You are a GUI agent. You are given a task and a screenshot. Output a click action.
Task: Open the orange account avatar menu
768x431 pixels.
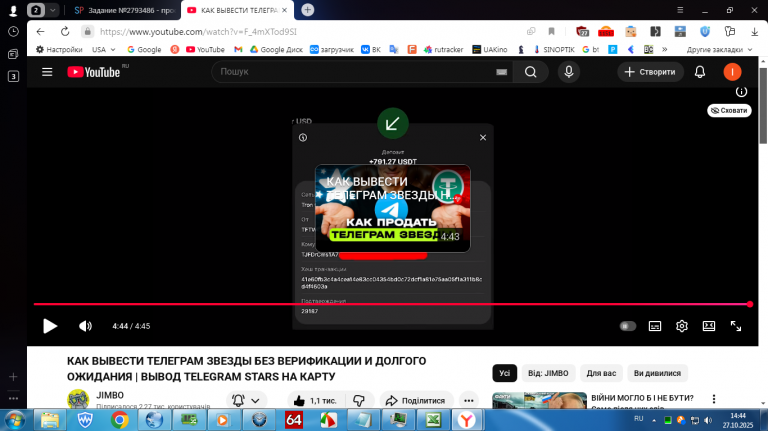[x=732, y=72]
